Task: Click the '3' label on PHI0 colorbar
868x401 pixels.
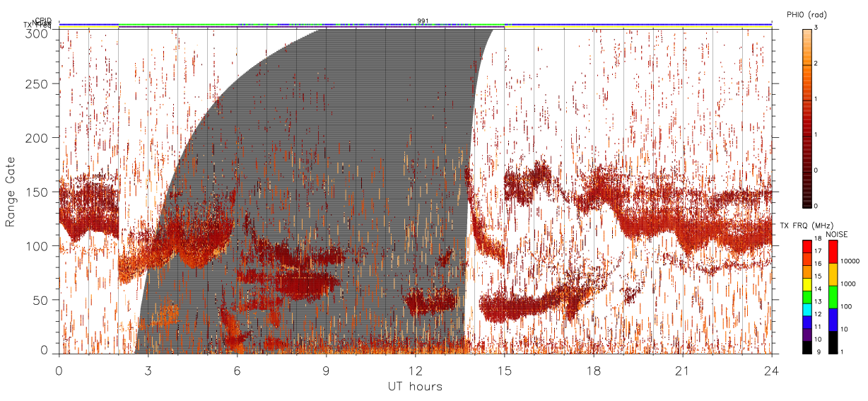Action: pyautogui.click(x=816, y=28)
